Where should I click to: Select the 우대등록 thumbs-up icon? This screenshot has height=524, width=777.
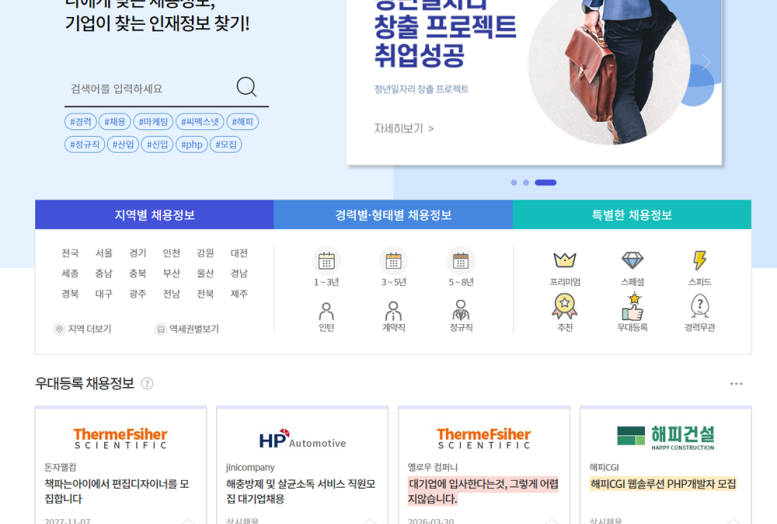point(632,307)
